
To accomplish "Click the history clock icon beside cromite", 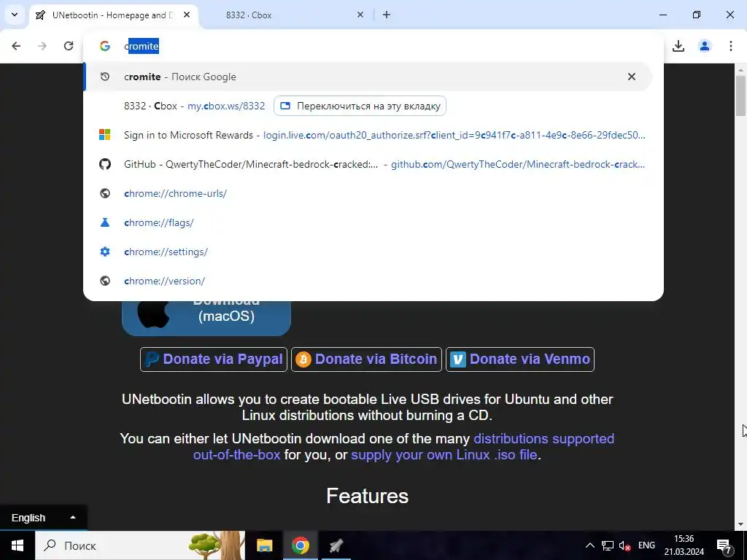I will point(105,77).
